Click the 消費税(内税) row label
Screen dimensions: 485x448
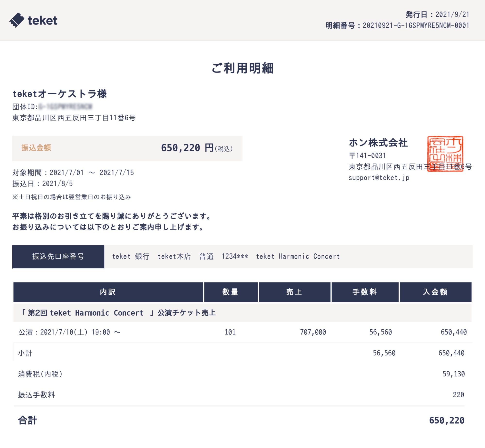pos(40,374)
